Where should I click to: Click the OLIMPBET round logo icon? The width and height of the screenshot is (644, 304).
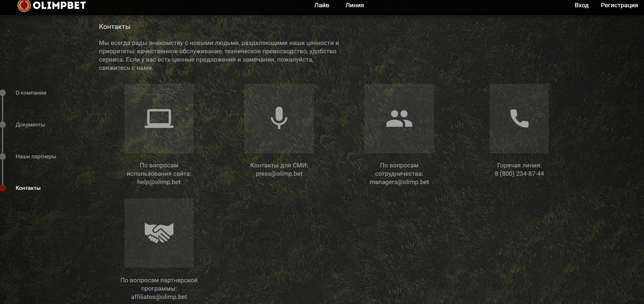(24, 5)
